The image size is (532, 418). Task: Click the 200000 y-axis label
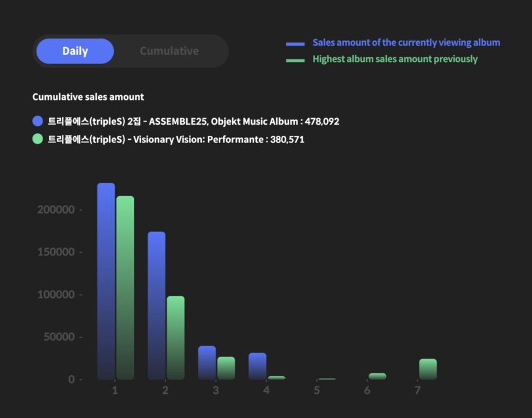pyautogui.click(x=56, y=210)
